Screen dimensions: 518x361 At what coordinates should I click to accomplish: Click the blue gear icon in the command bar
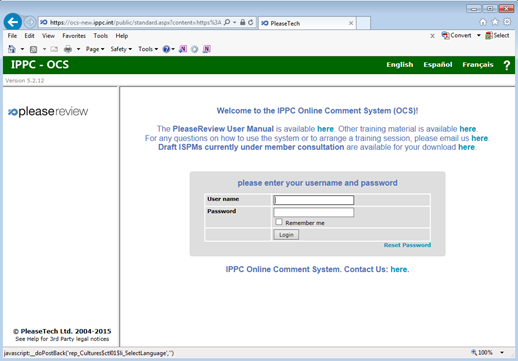click(195, 49)
